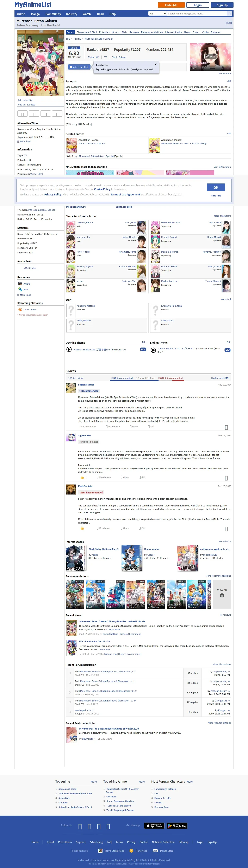This screenshot has height=868, width=248.
Task: Open the Winter 2020 season link
Action: [93, 57]
